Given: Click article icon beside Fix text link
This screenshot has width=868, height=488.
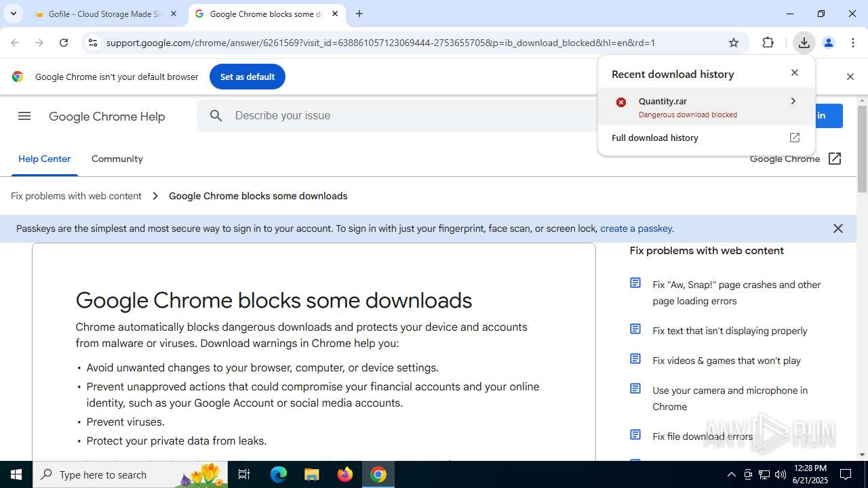Looking at the screenshot, I should pos(635,329).
